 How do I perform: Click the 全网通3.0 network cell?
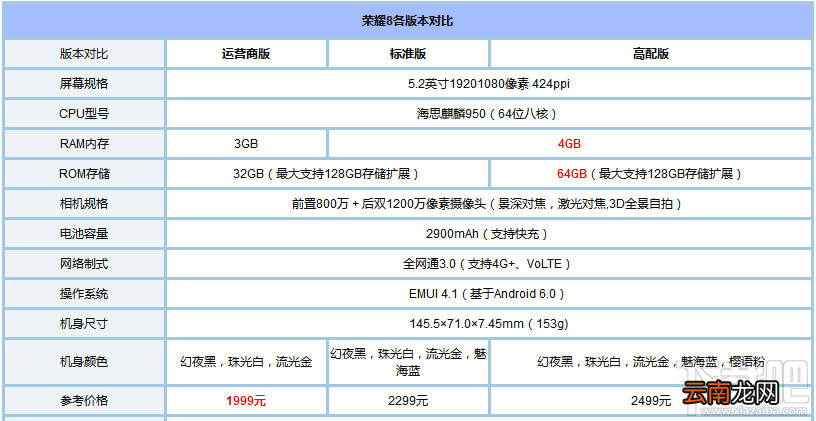[x=489, y=264]
